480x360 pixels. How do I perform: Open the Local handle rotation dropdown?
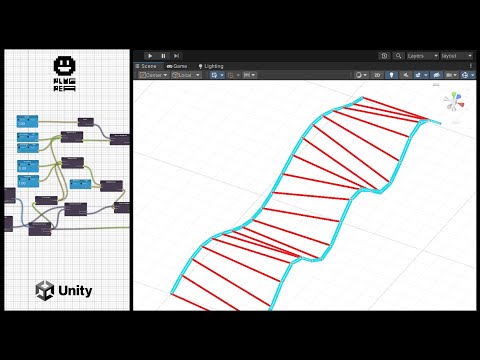pos(186,75)
